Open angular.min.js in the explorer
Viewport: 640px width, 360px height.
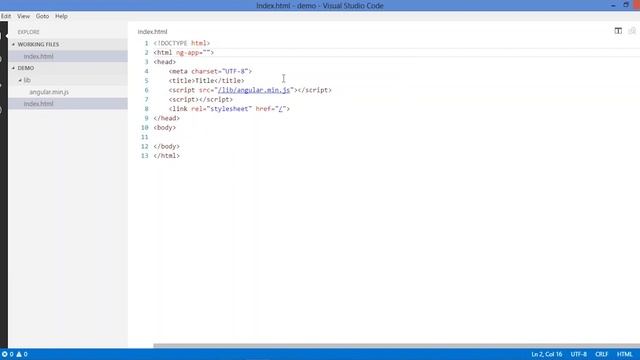[68, 92]
